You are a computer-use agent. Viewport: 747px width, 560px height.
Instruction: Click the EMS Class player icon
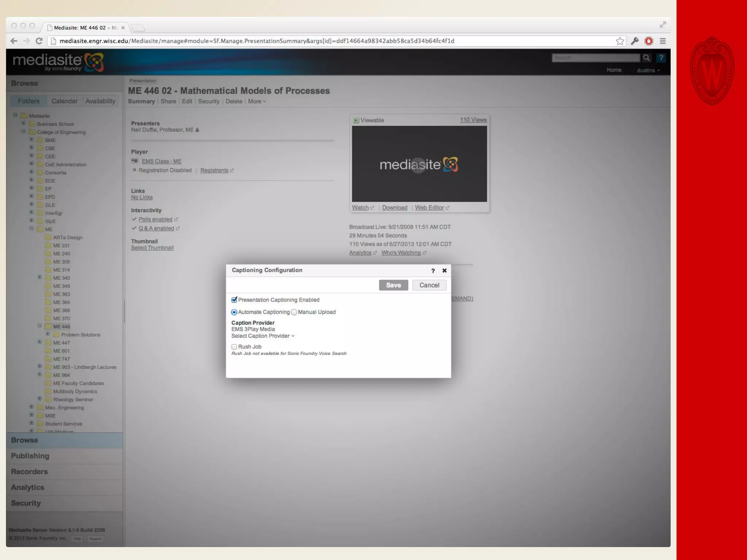point(135,161)
